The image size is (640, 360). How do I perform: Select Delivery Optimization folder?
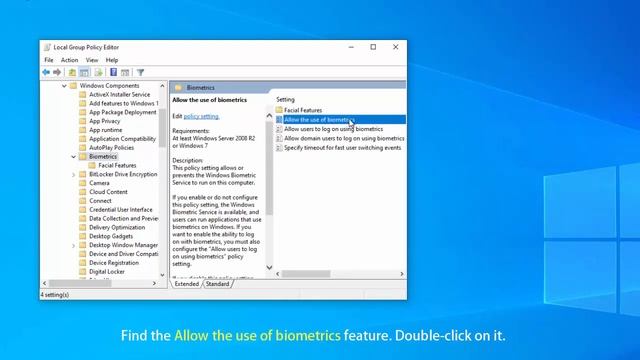(117, 227)
